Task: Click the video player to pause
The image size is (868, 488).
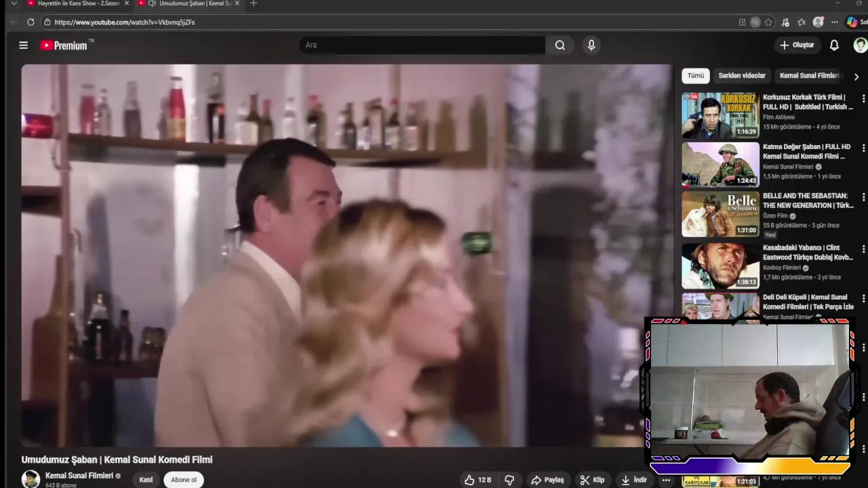Action: pyautogui.click(x=346, y=256)
